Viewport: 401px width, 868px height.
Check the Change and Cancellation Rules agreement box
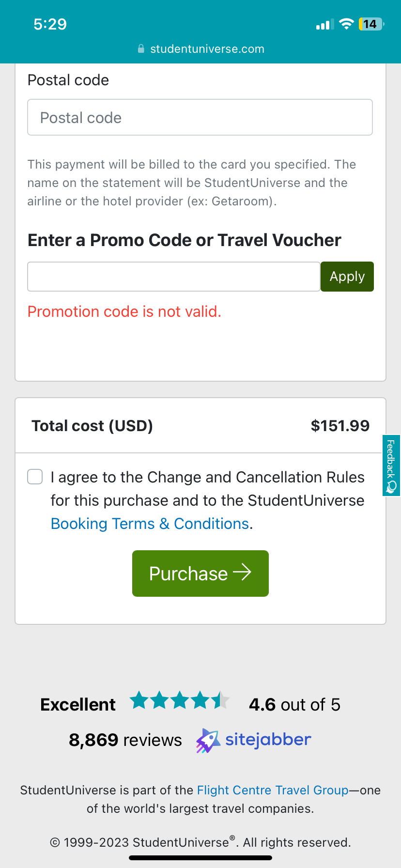point(35,477)
